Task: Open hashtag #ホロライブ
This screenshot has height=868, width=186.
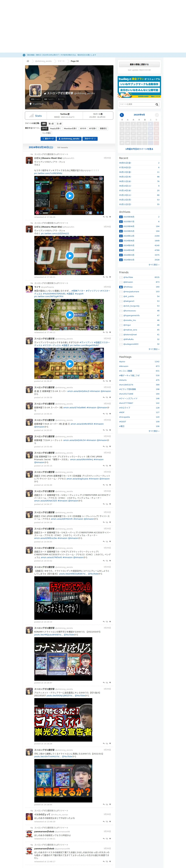Action: tap(125, 408)
